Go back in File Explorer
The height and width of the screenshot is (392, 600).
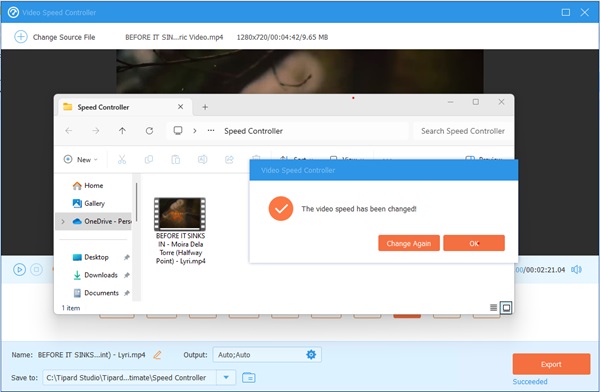point(69,131)
